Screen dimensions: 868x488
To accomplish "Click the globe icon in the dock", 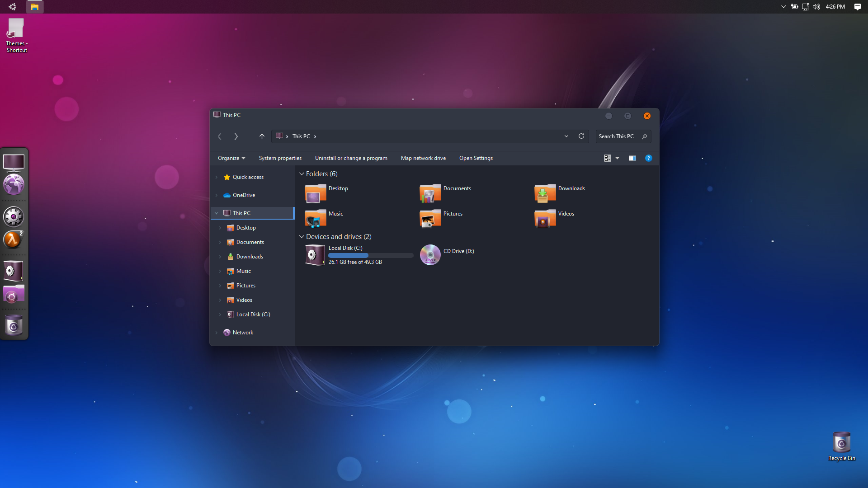I will [x=14, y=185].
